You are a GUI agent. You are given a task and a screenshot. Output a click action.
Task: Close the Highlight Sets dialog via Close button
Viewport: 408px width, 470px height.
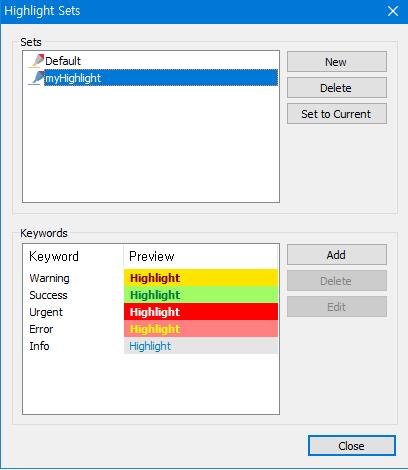coord(352,446)
